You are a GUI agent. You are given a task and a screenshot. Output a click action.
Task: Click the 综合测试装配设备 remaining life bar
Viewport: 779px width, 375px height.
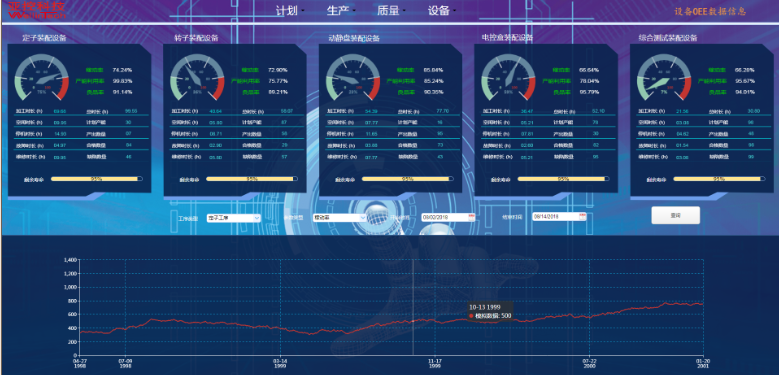click(x=719, y=179)
